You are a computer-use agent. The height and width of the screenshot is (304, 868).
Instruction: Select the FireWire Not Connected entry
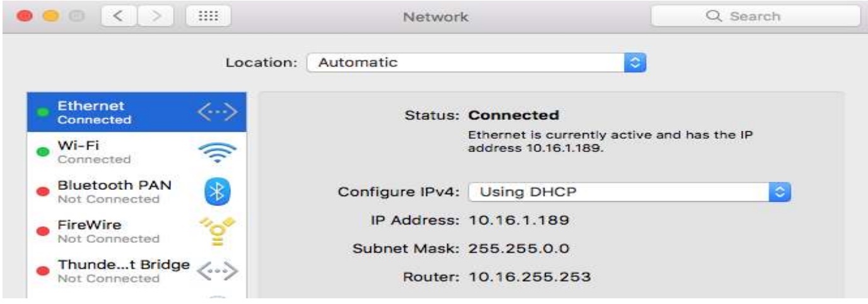[108, 231]
